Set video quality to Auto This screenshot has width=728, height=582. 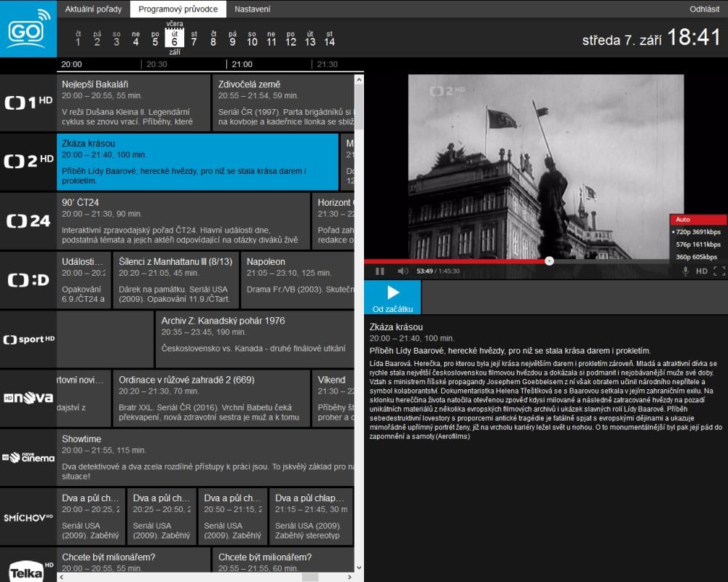click(x=697, y=220)
